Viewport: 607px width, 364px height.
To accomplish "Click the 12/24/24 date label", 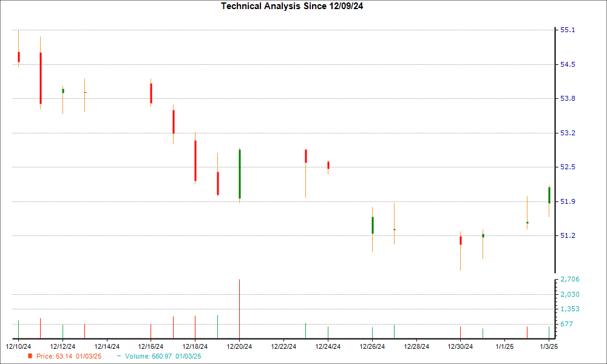I will (x=328, y=346).
